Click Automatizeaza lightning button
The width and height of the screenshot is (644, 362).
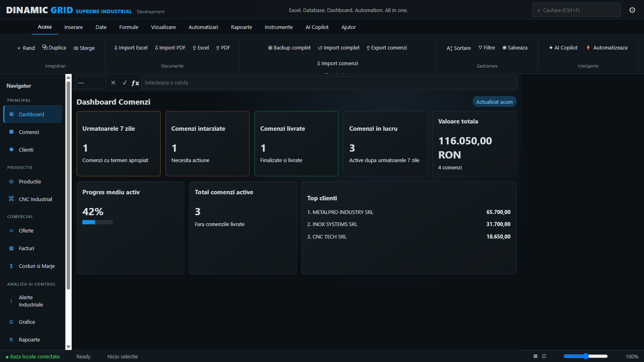click(607, 47)
